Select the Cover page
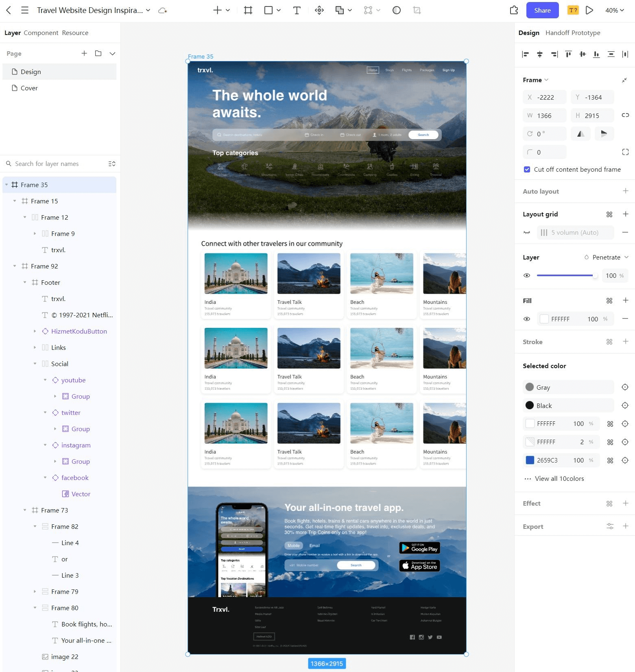Image resolution: width=635 pixels, height=672 pixels. (x=59, y=88)
